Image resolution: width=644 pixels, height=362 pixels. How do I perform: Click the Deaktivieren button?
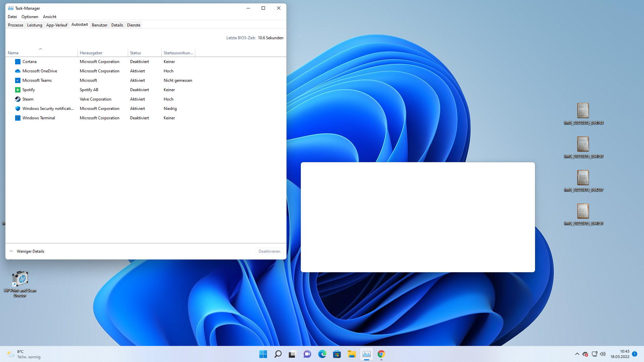click(269, 251)
